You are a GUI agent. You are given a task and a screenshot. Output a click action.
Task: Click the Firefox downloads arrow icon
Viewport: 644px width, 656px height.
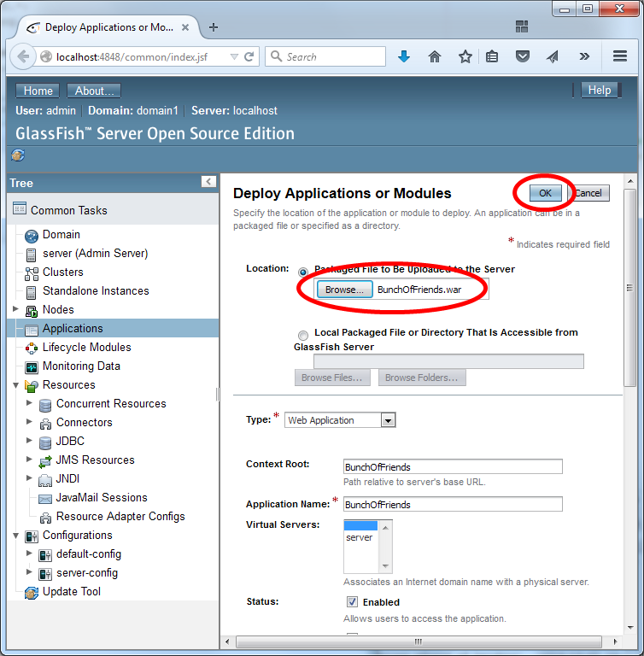[x=404, y=56]
